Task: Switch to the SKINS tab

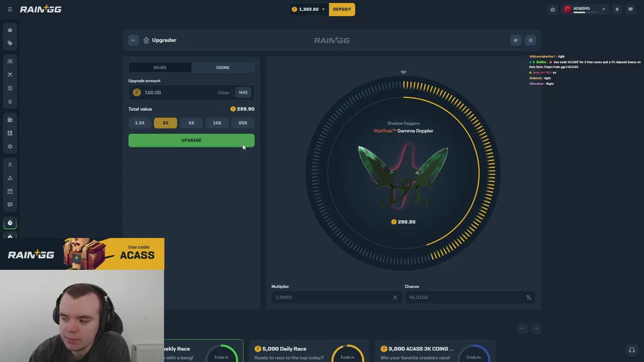Action: point(160,67)
